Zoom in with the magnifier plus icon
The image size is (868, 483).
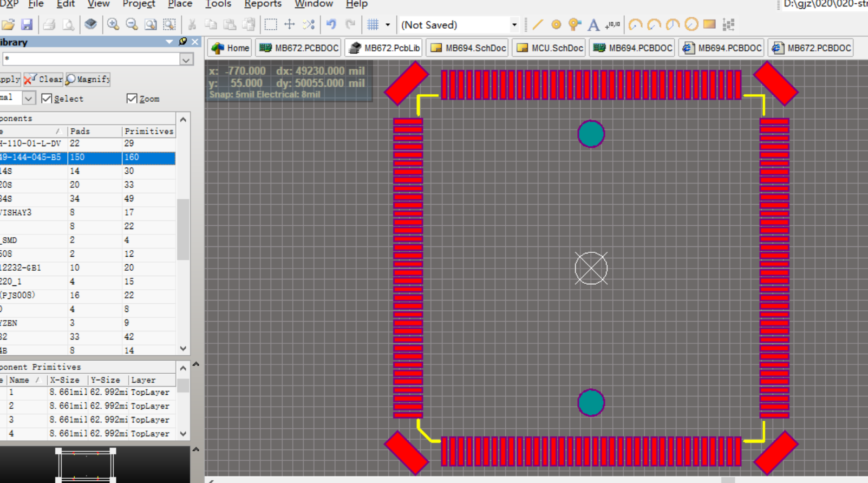coord(113,25)
